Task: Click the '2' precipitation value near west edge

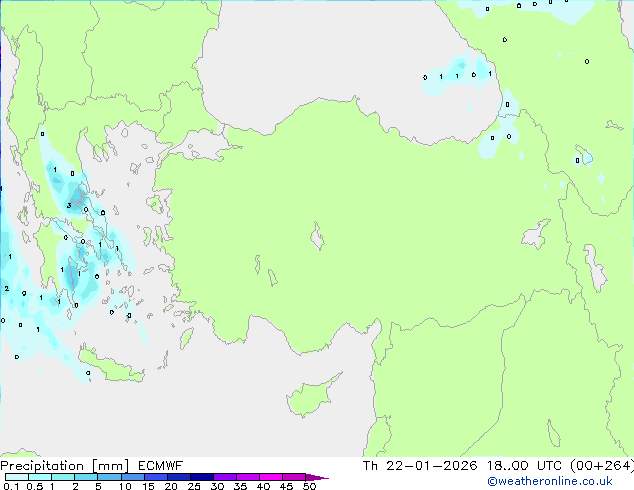Action: point(6,288)
